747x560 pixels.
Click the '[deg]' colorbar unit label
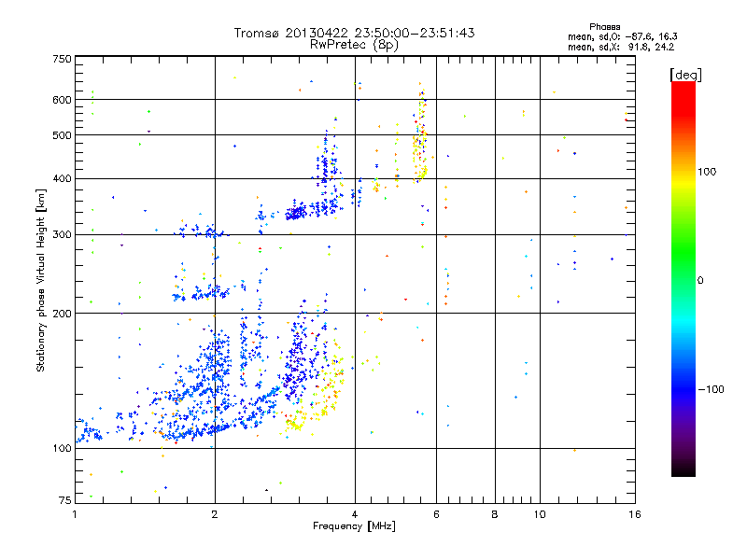tap(686, 75)
